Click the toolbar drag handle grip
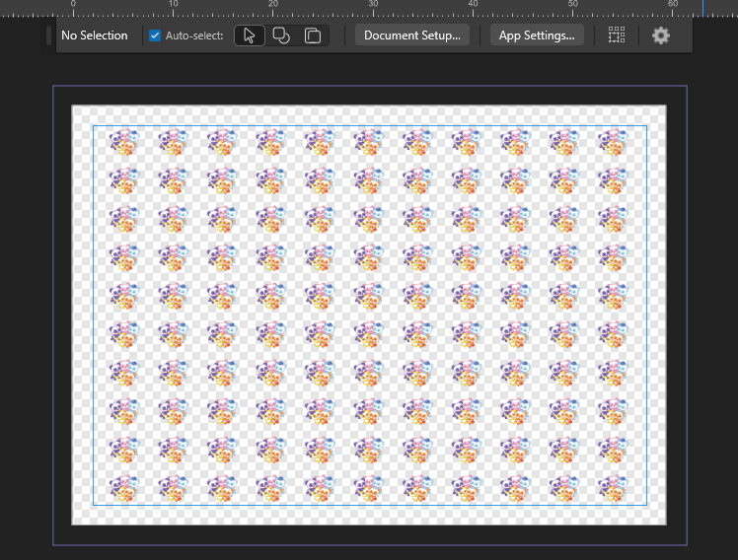738x560 pixels. 48,35
